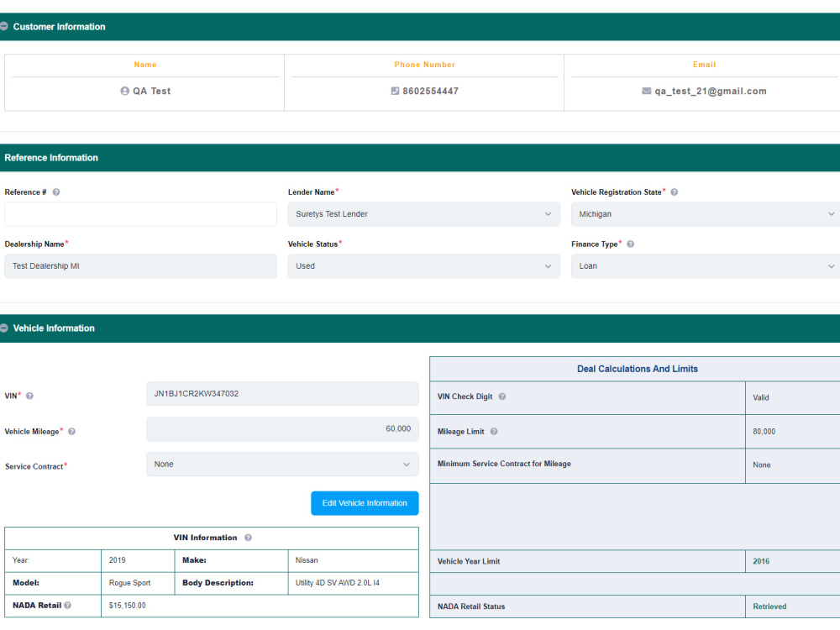Open the VIN field help icon
This screenshot has width=840, height=630.
(31, 396)
